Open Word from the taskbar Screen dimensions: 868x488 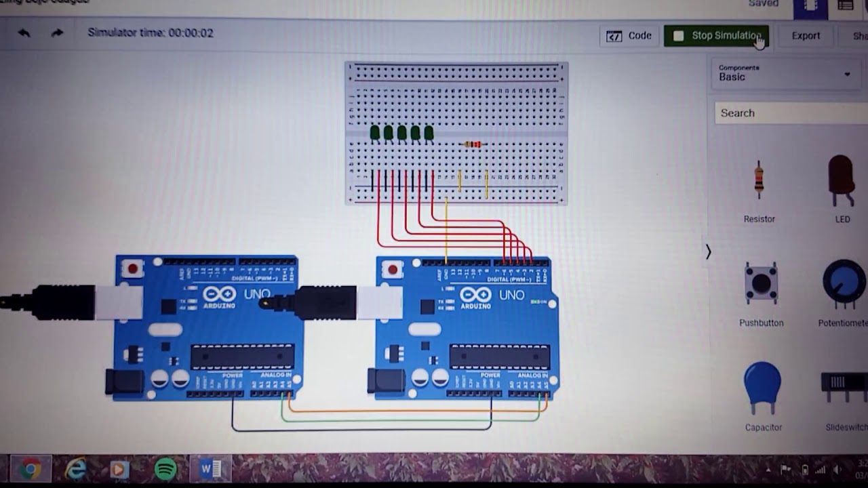[210, 469]
